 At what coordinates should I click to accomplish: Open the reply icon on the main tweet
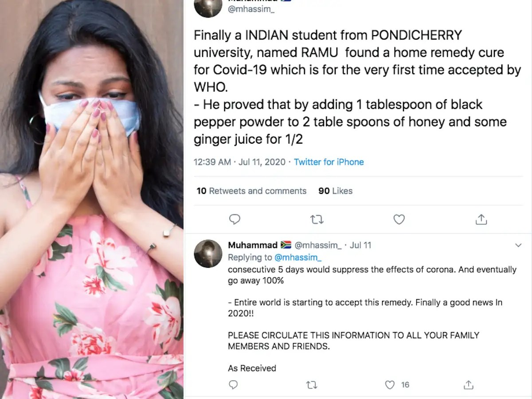(x=235, y=219)
